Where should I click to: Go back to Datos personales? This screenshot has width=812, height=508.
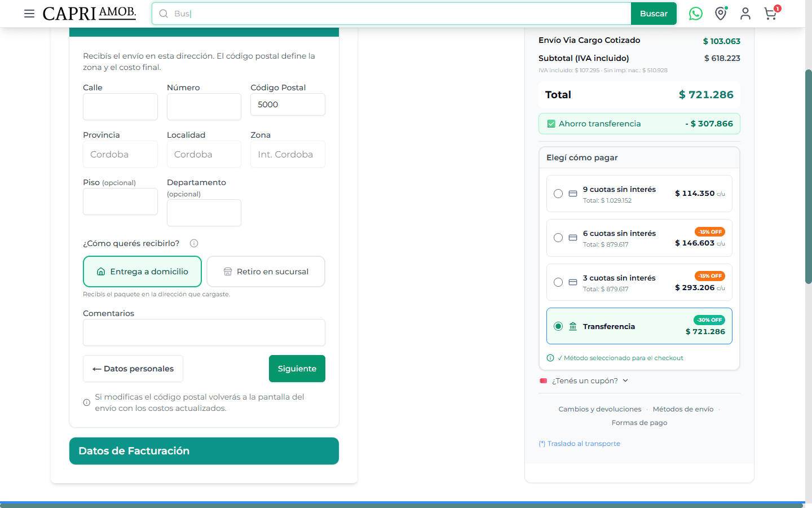133,369
